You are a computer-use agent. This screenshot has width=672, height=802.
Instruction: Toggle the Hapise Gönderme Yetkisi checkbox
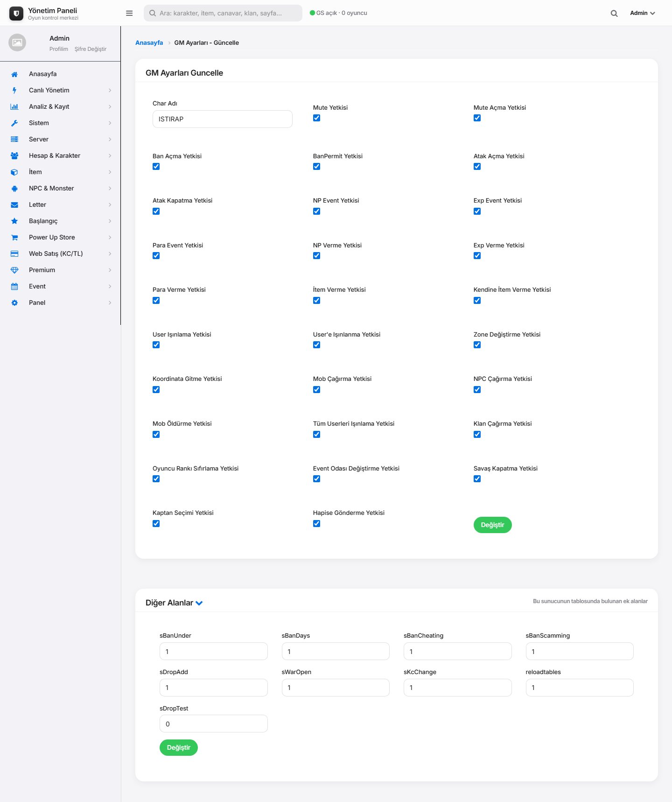tap(317, 524)
